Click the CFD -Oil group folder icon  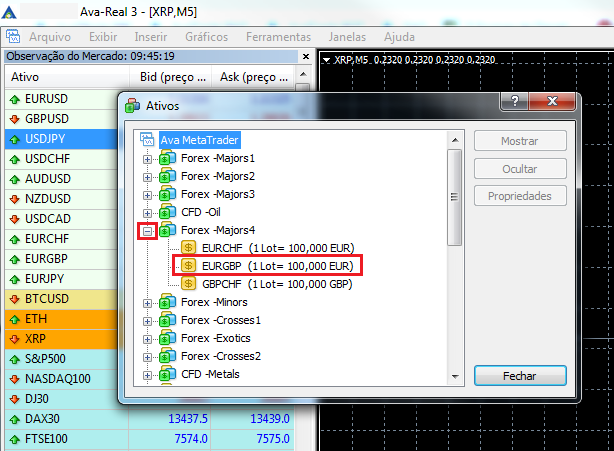[167, 212]
